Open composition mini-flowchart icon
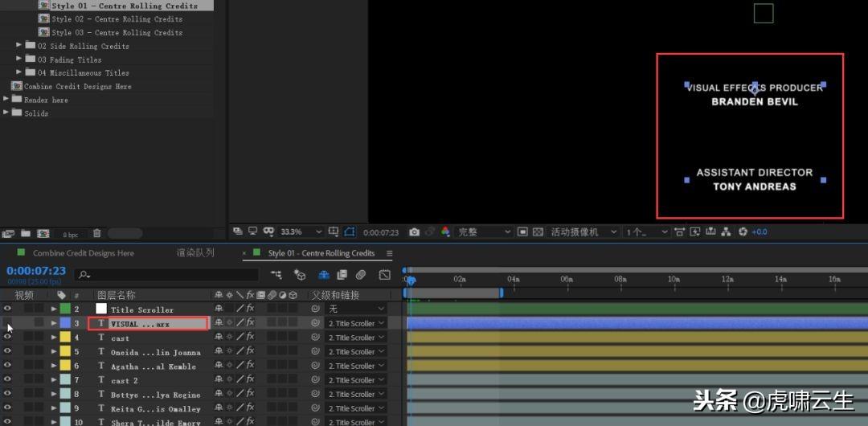 coord(276,275)
